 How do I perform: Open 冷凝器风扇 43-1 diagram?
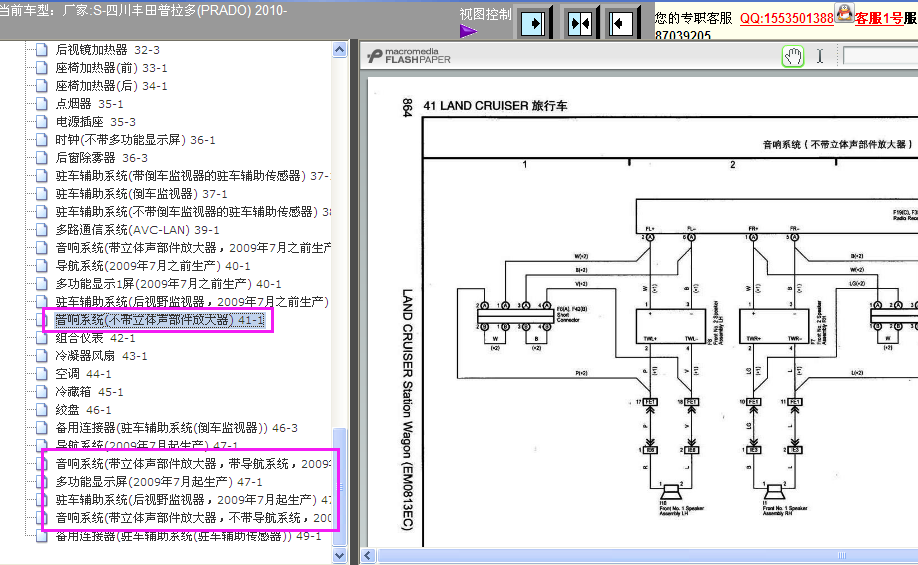(x=101, y=356)
